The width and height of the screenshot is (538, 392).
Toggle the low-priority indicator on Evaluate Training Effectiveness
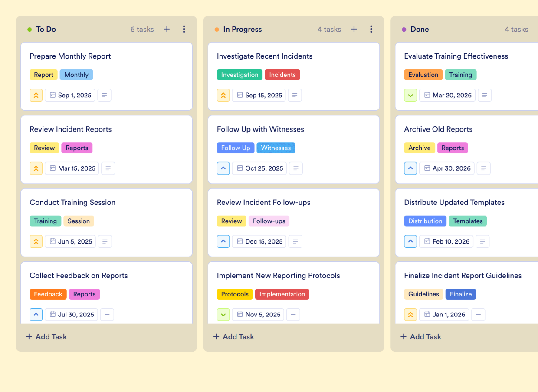(x=410, y=95)
